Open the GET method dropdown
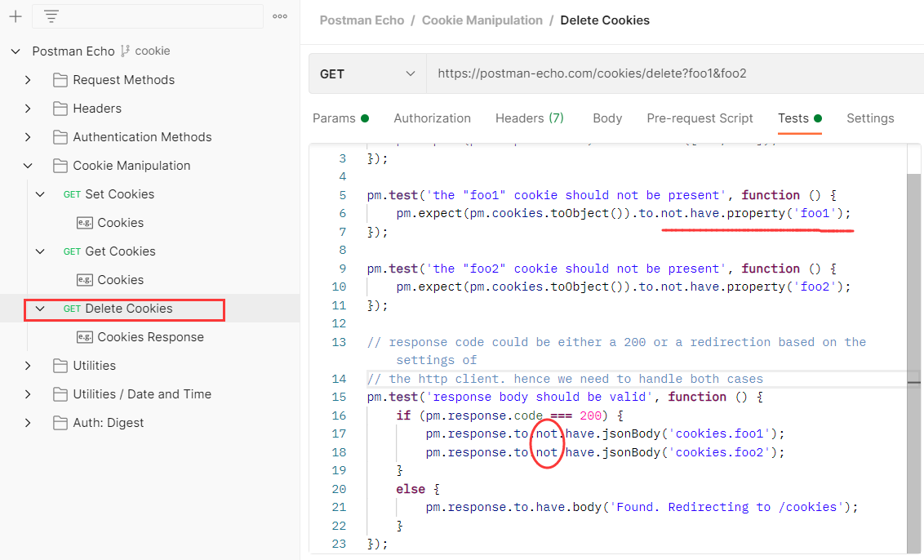This screenshot has height=560, width=924. point(367,73)
